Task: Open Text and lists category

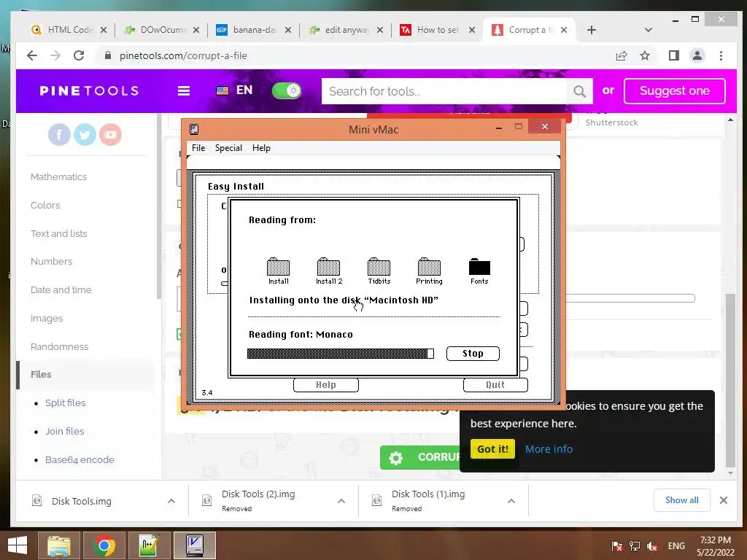Action: [x=58, y=234]
